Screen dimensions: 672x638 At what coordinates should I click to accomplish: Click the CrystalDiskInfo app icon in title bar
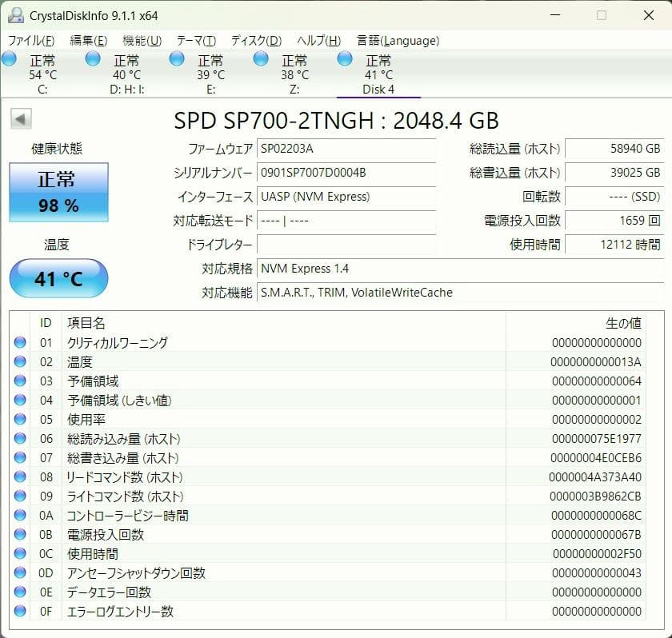click(18, 14)
